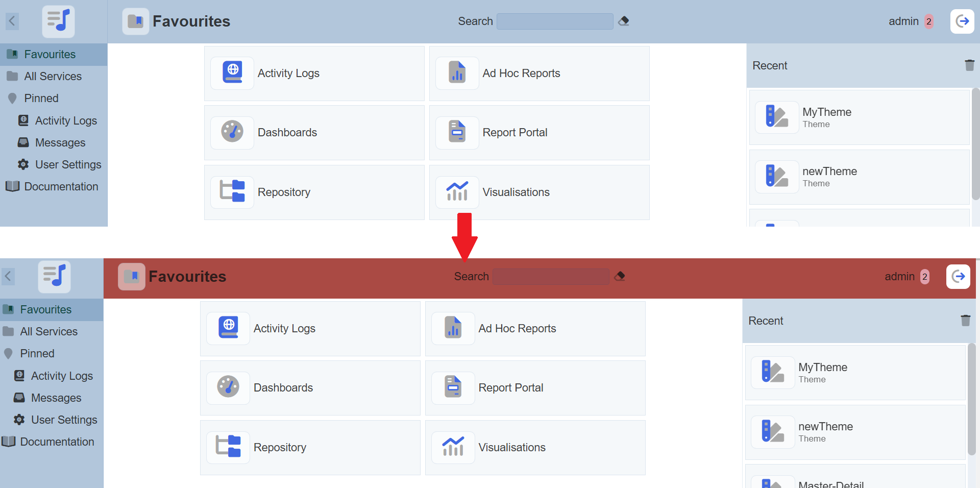Click User Settings gear in the red-header view's sidebar
The width and height of the screenshot is (980, 488).
[x=19, y=420]
